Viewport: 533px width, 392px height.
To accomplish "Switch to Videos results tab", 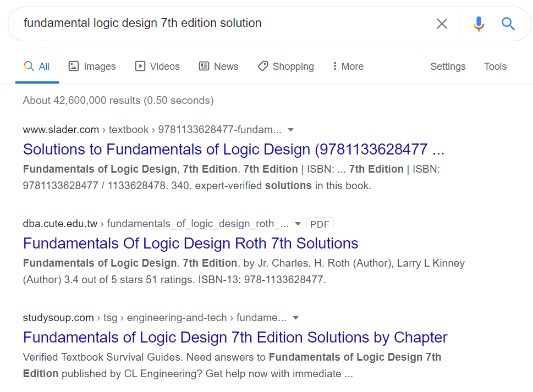I will (157, 66).
